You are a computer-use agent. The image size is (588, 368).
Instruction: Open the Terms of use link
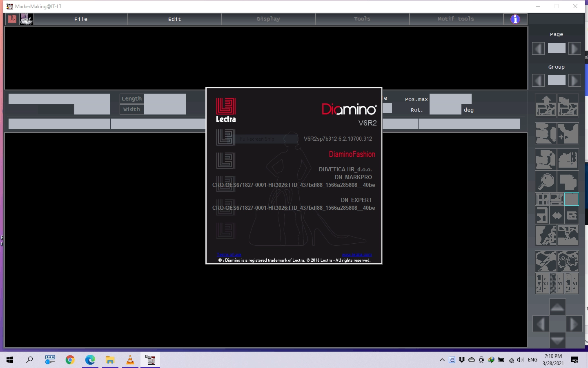click(229, 255)
